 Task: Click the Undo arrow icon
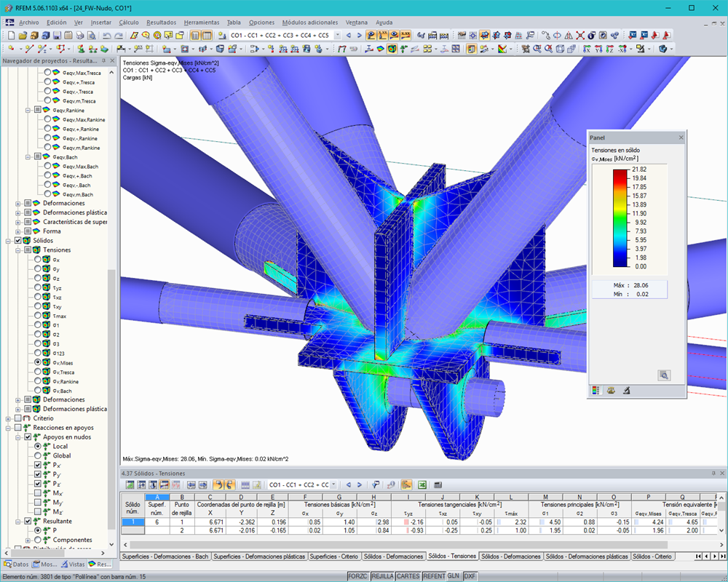107,35
